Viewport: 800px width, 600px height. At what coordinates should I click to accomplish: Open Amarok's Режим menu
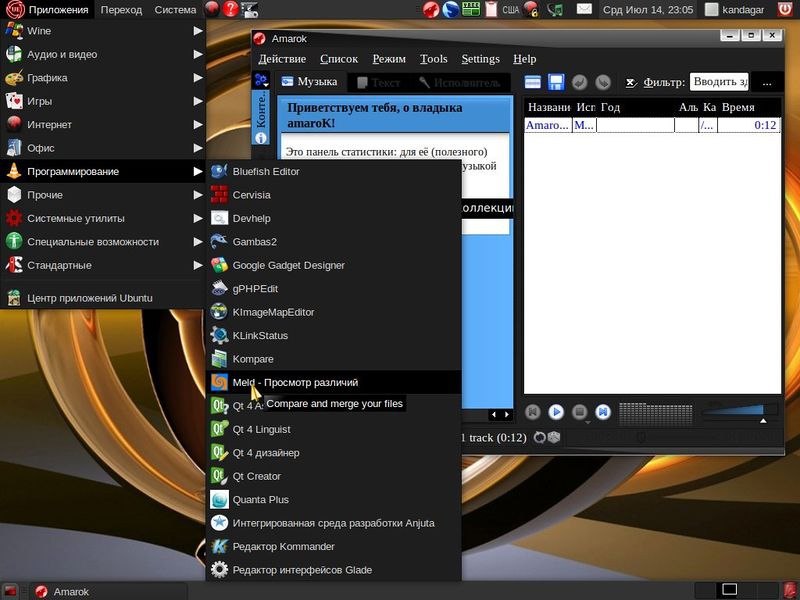pyautogui.click(x=389, y=59)
